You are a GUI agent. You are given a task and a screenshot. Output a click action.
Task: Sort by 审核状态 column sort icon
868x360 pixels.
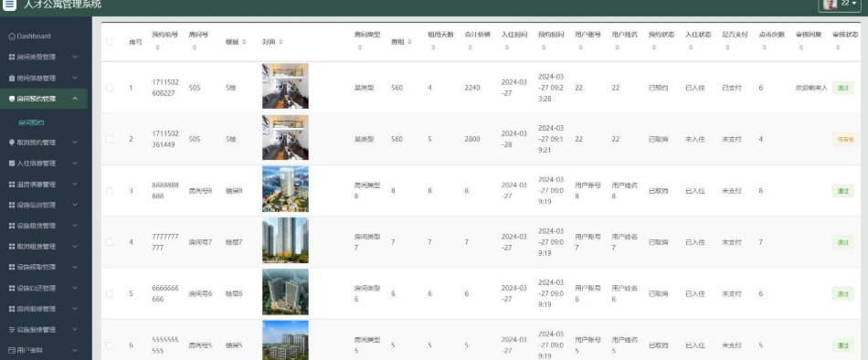click(x=838, y=48)
